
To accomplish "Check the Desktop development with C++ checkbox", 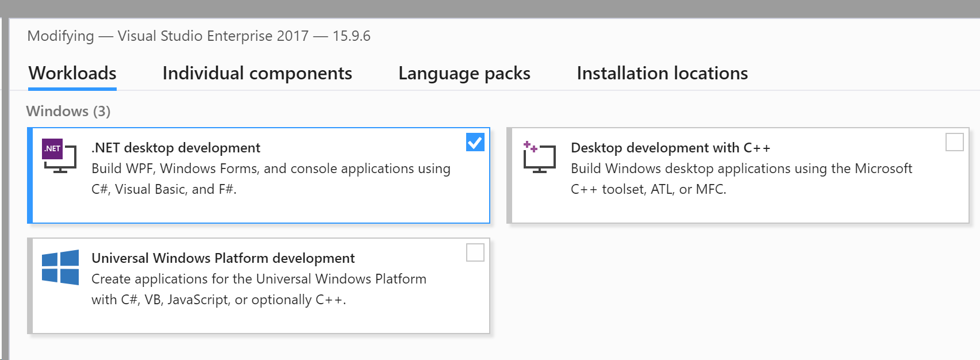I will 955,142.
